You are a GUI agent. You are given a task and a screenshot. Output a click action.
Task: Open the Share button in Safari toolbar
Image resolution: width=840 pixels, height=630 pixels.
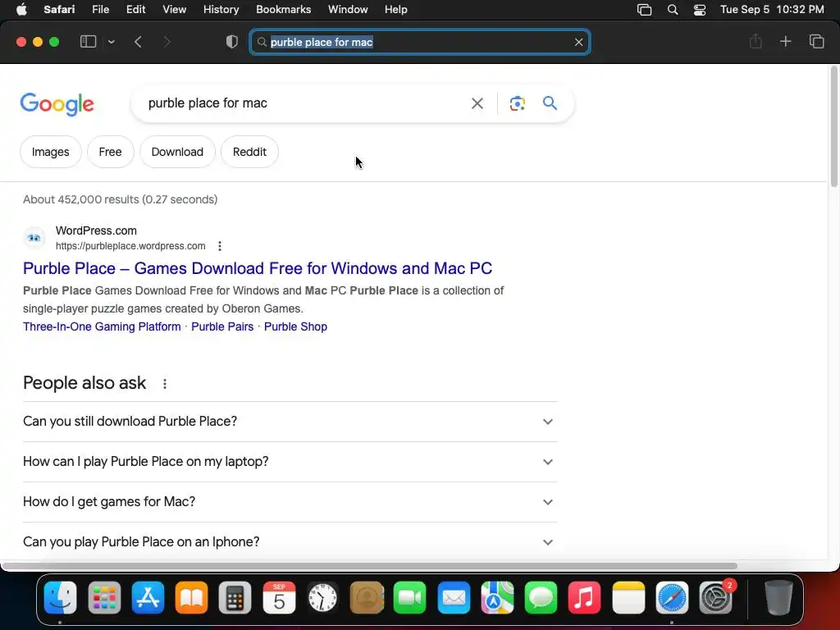(756, 42)
